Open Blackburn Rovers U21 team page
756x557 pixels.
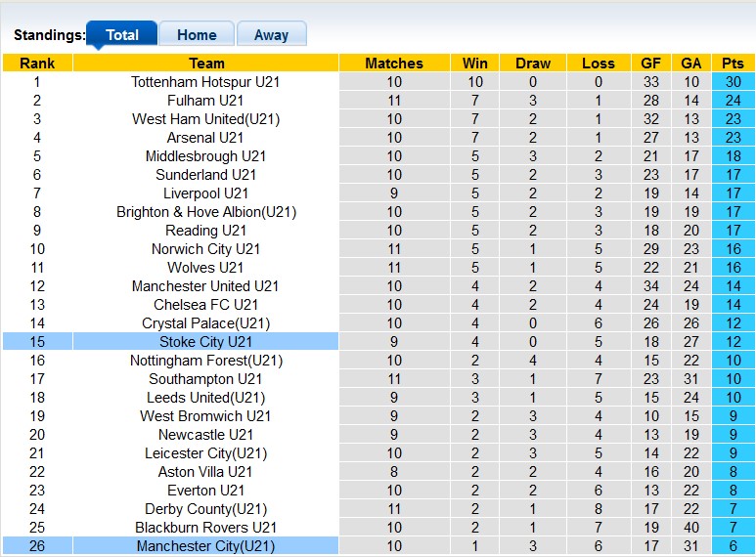(206, 528)
